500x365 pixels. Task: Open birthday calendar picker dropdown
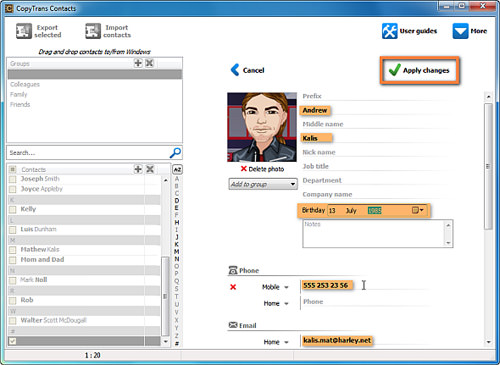tap(418, 210)
